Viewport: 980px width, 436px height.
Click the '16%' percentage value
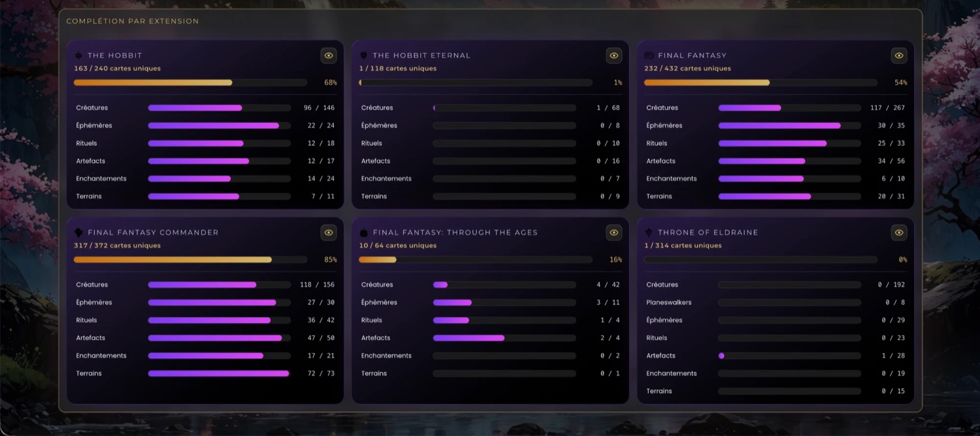point(615,260)
